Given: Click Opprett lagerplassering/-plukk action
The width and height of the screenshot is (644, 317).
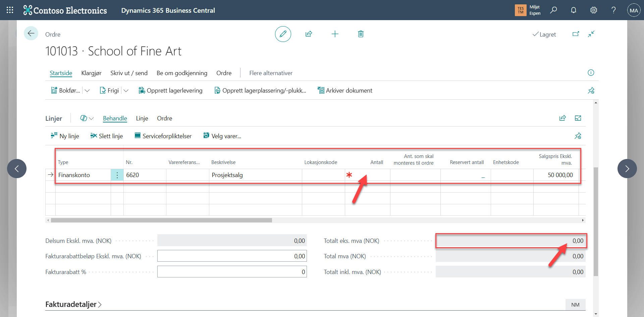Looking at the screenshot, I should coord(260,91).
